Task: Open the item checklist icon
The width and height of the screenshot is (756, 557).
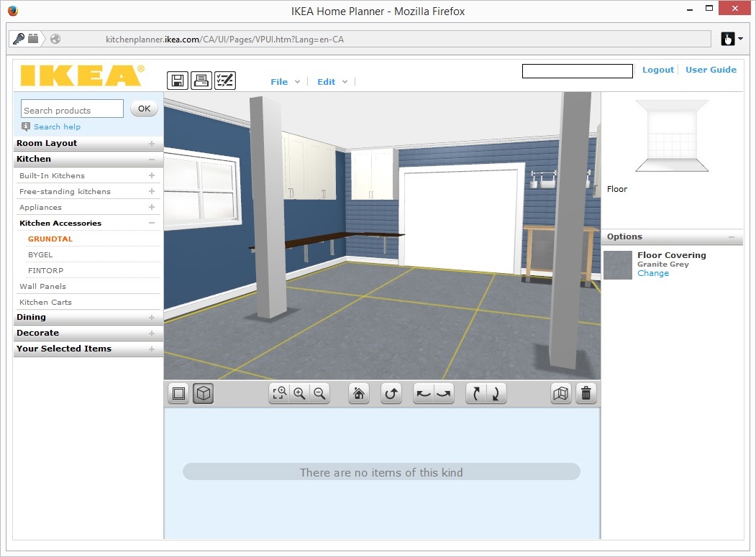Action: pos(225,80)
